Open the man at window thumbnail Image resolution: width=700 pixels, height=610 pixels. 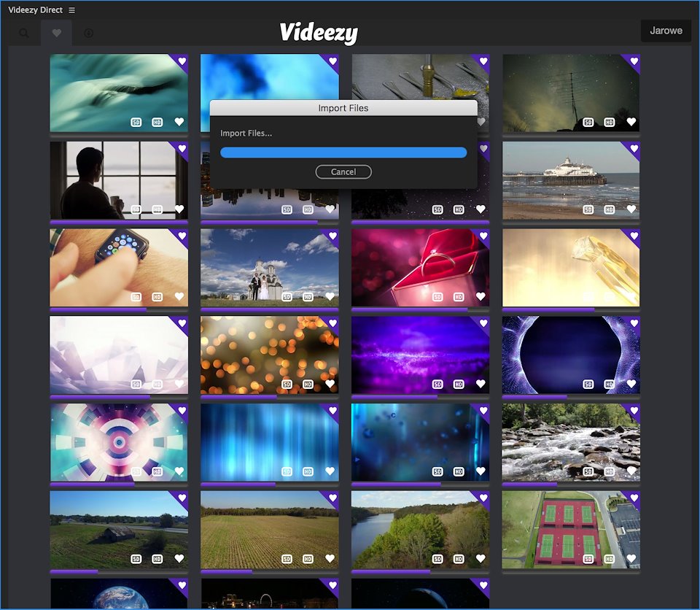coord(119,180)
